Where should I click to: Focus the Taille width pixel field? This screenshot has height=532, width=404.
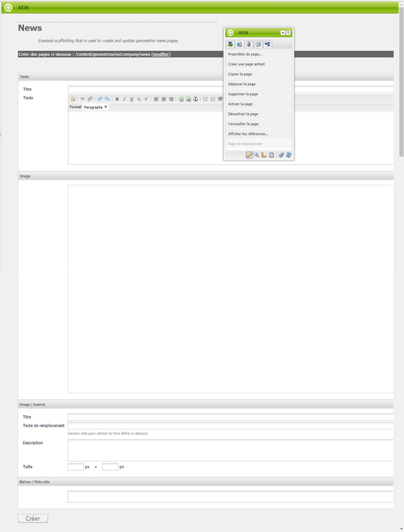point(76,467)
